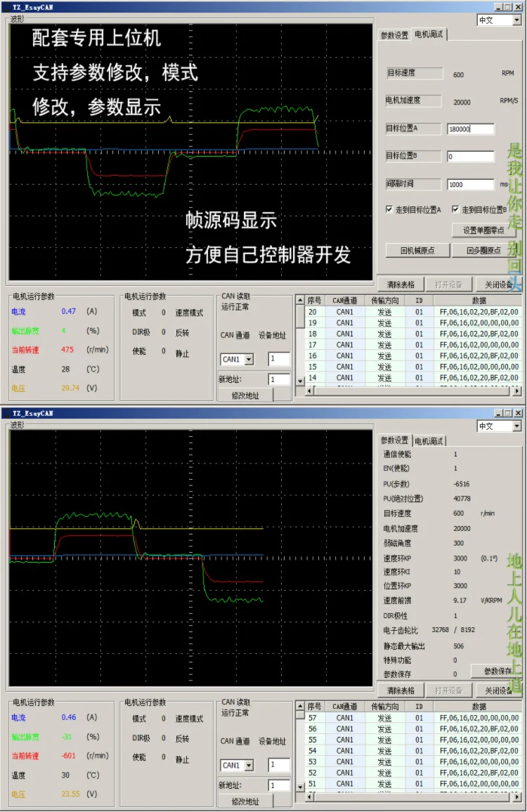Click 修改地址 button in lower window
This screenshot has width=527, height=812.
pyautogui.click(x=245, y=801)
